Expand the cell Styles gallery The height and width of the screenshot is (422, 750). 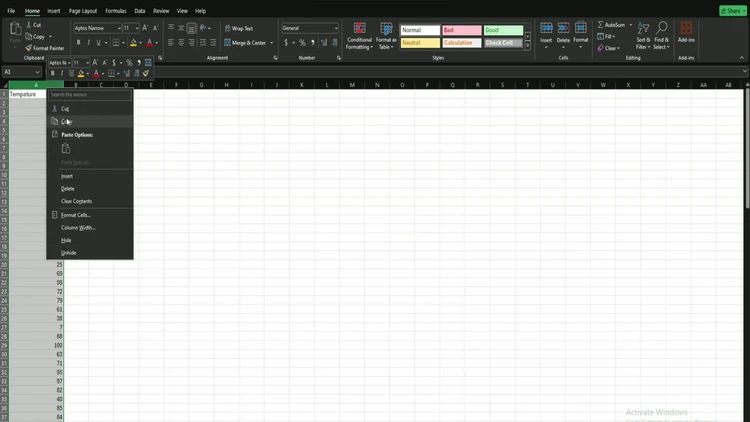tap(528, 46)
